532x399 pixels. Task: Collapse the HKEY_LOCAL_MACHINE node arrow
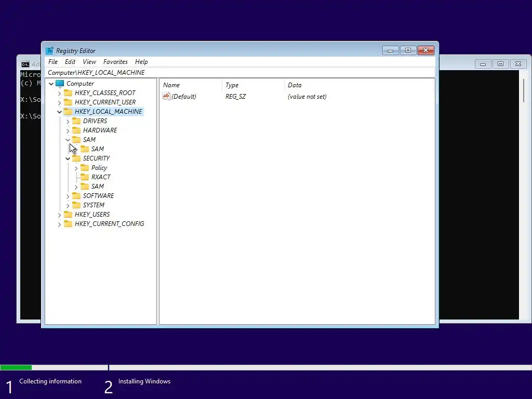[59, 112]
